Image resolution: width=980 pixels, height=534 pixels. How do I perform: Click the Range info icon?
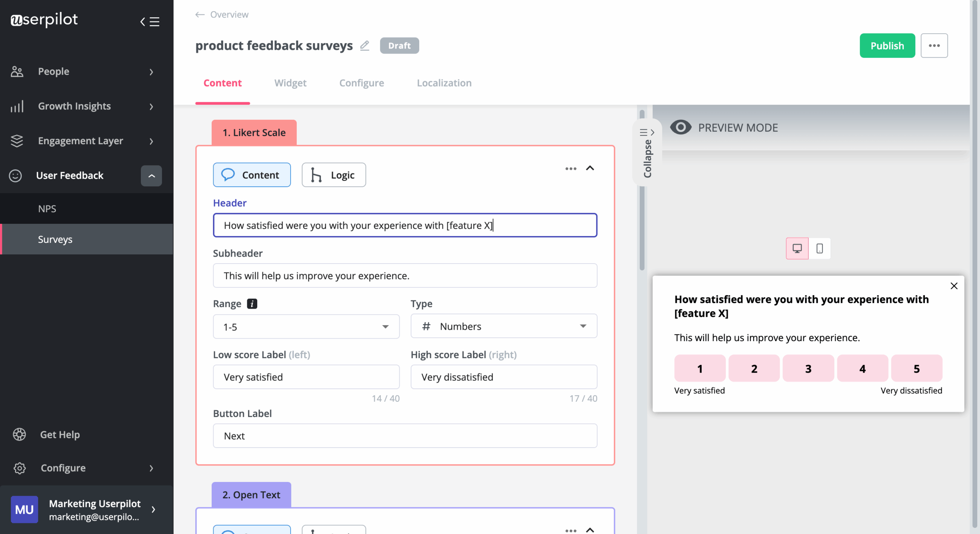pos(252,303)
